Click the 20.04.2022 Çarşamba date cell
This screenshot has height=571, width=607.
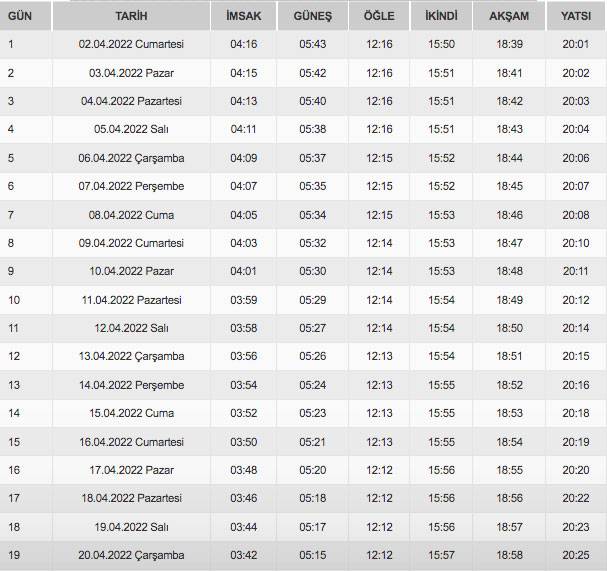[131, 556]
